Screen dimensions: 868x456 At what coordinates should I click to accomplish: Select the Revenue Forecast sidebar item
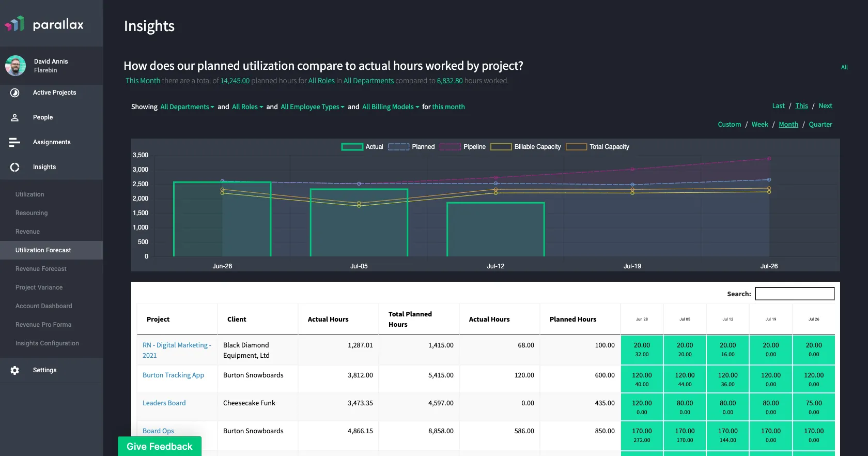pos(41,269)
